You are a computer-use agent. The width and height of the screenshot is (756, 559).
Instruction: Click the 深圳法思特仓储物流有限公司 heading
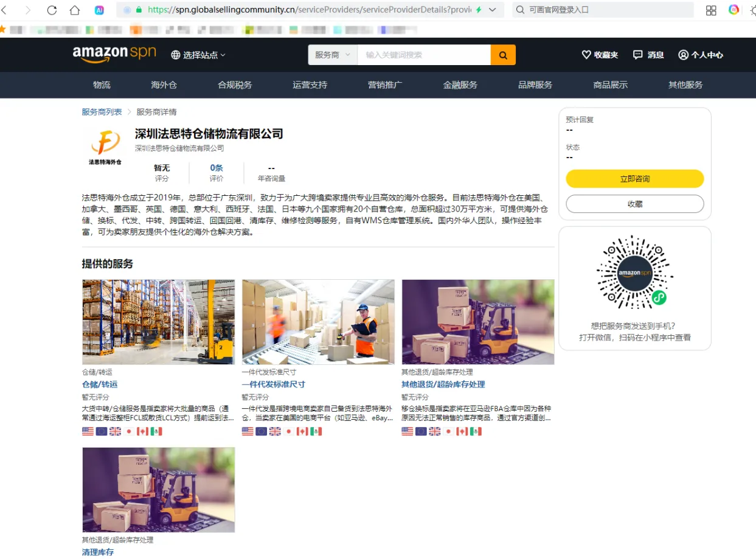(209, 134)
